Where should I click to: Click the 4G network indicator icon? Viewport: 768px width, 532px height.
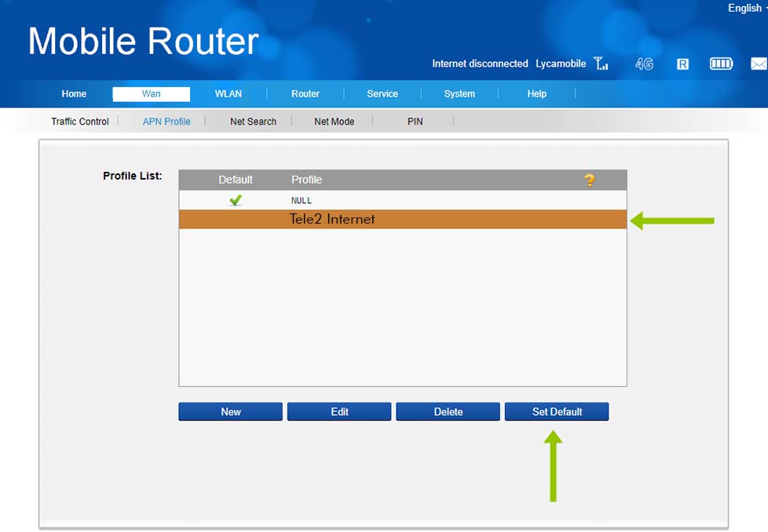[644, 64]
